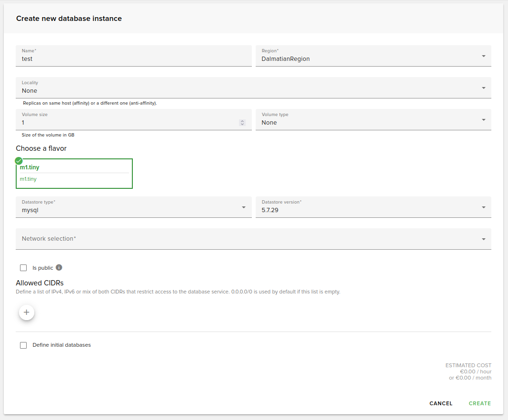The width and height of the screenshot is (508, 420).
Task: Click the green checkmark on m1.tiny flavor
Action: (19, 161)
